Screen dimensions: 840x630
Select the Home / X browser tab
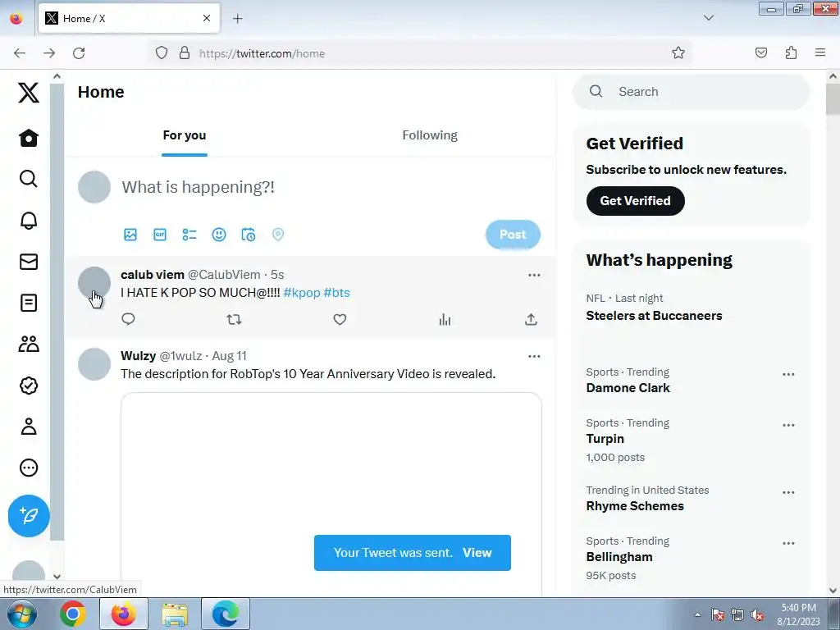pos(129,18)
